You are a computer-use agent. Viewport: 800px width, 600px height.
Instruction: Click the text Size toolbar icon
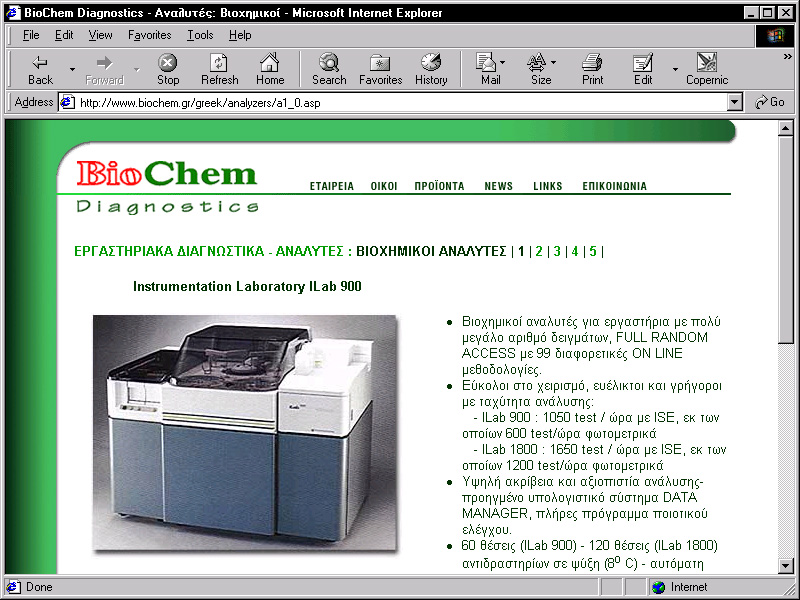537,70
